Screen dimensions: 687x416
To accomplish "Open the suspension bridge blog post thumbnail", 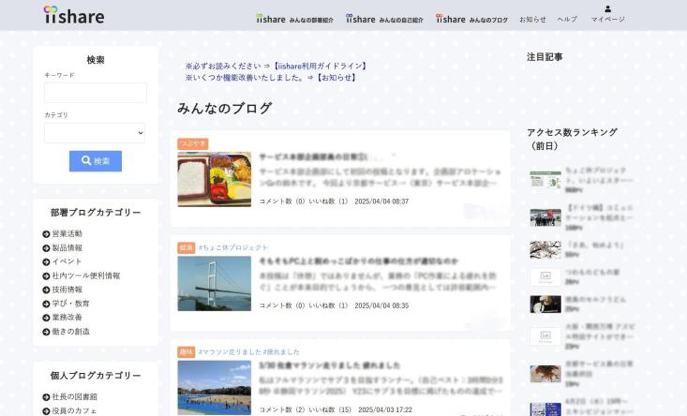I will pyautogui.click(x=214, y=283).
